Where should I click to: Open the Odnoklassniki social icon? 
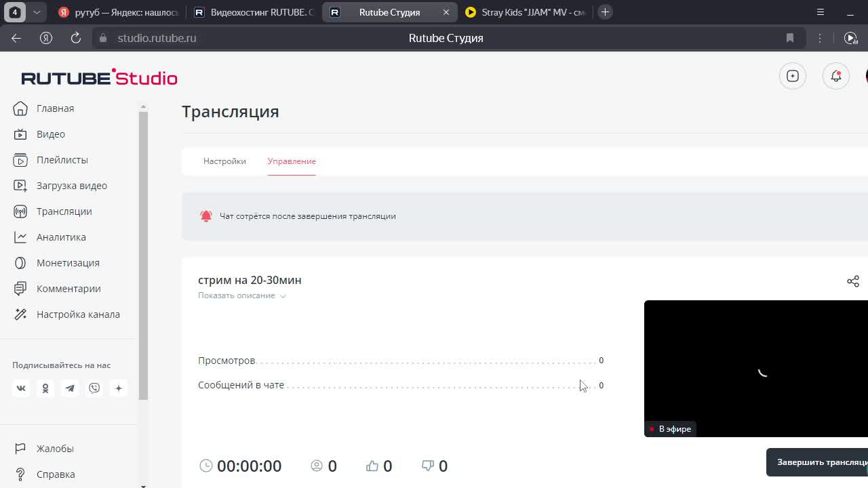pyautogui.click(x=45, y=388)
